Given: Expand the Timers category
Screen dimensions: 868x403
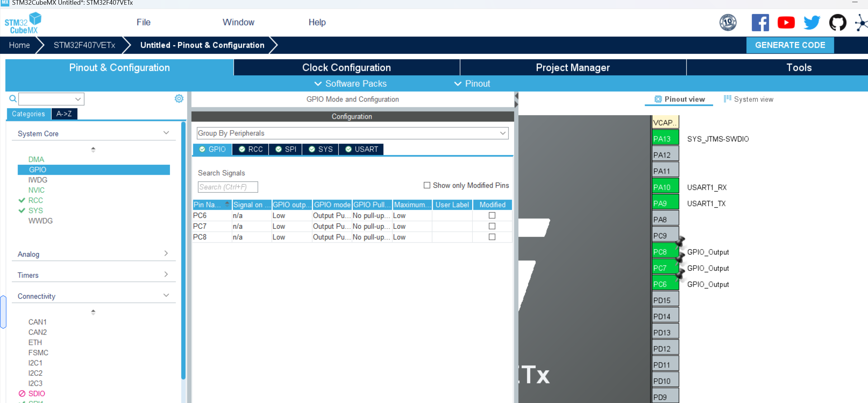Looking at the screenshot, I should (x=166, y=275).
